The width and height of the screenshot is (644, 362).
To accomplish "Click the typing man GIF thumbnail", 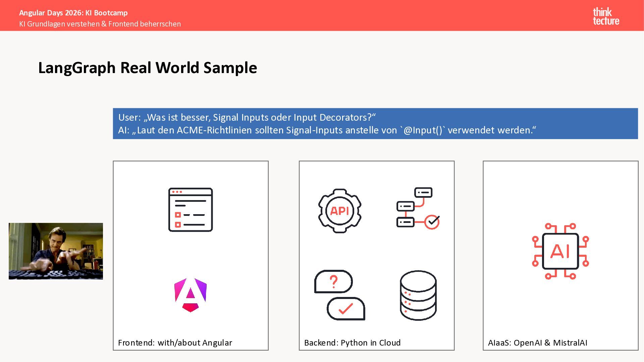I will coord(56,251).
